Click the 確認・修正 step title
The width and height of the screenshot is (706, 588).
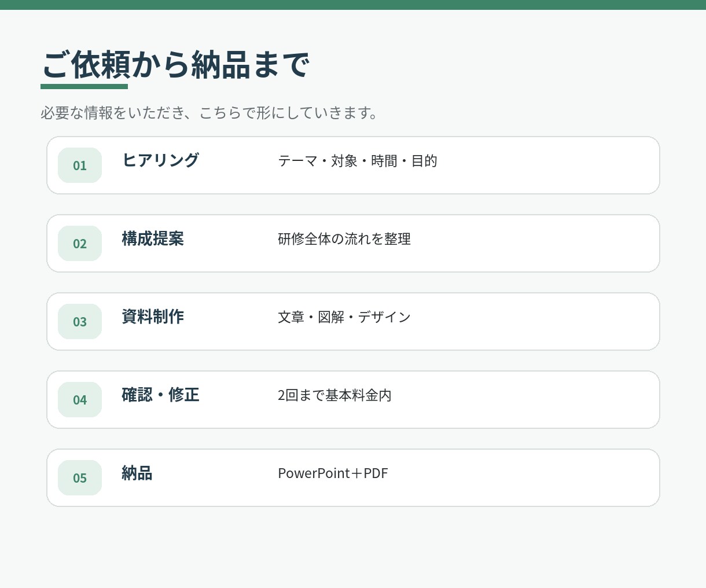tap(160, 395)
